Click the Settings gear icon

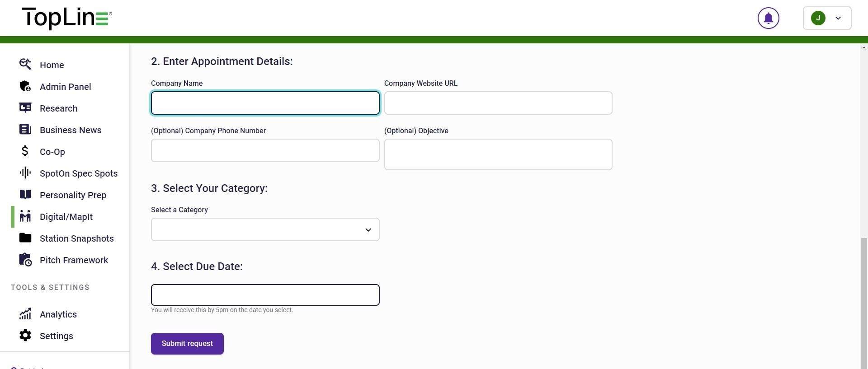(25, 336)
